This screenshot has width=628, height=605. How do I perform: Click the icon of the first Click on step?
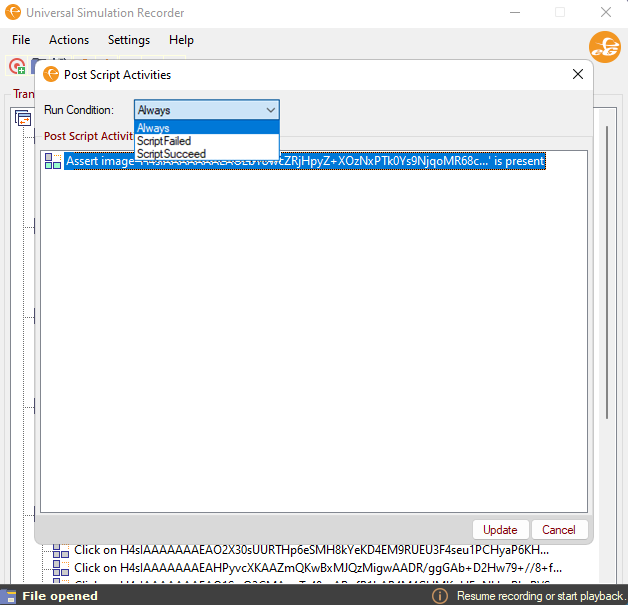pos(61,550)
